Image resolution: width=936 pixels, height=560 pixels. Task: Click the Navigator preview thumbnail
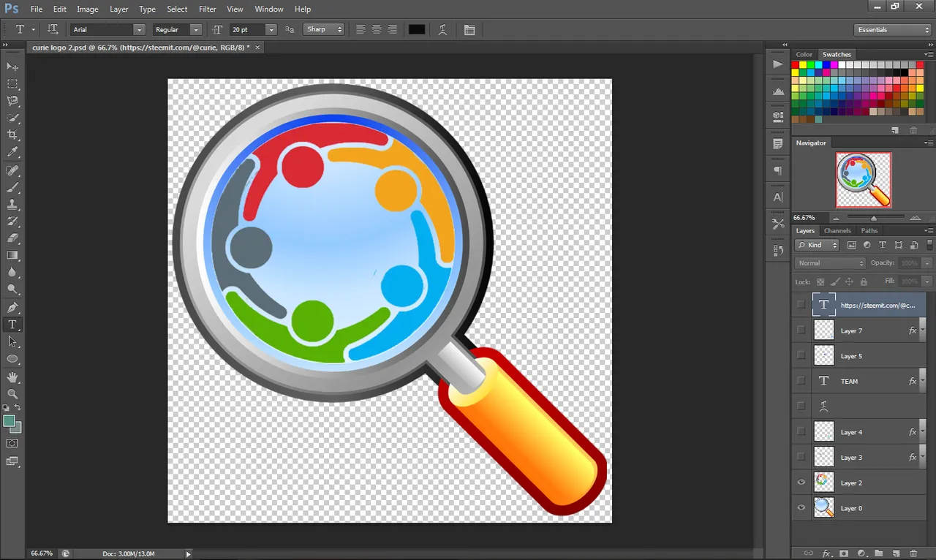click(864, 180)
